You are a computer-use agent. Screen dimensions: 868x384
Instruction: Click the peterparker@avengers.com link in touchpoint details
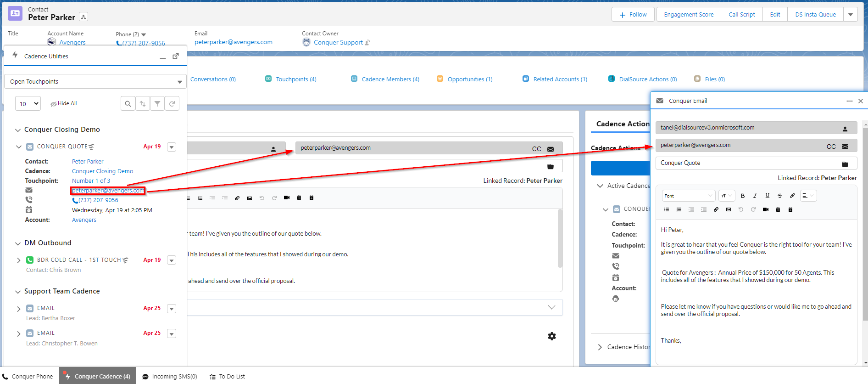click(108, 191)
